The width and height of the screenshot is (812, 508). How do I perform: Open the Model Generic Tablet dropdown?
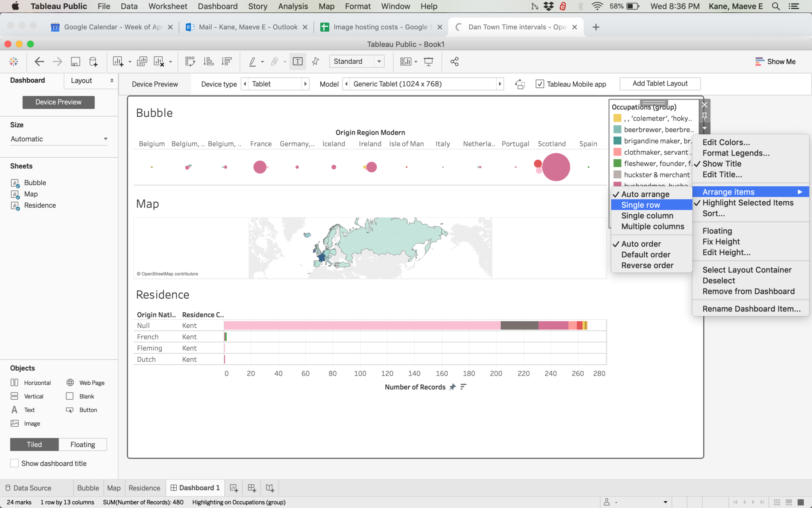423,84
